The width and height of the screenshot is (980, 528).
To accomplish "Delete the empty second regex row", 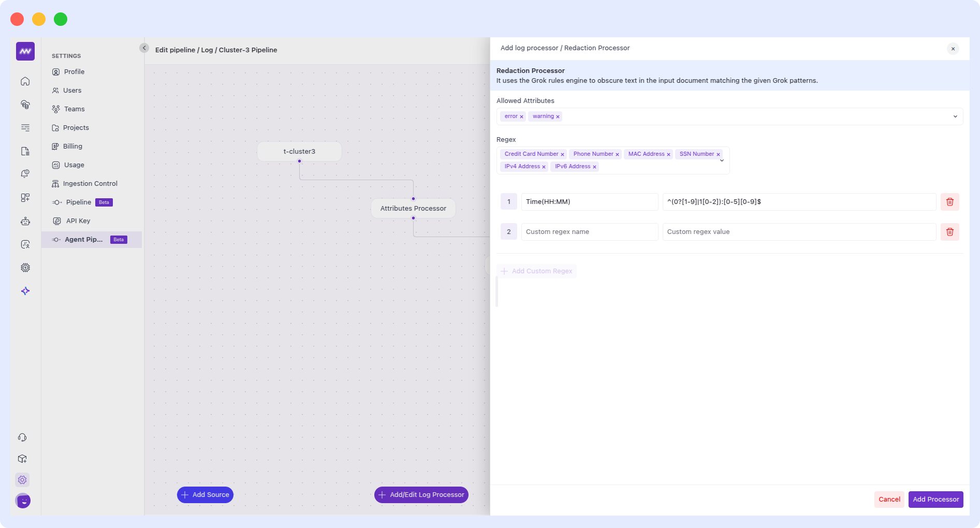I will [x=949, y=232].
